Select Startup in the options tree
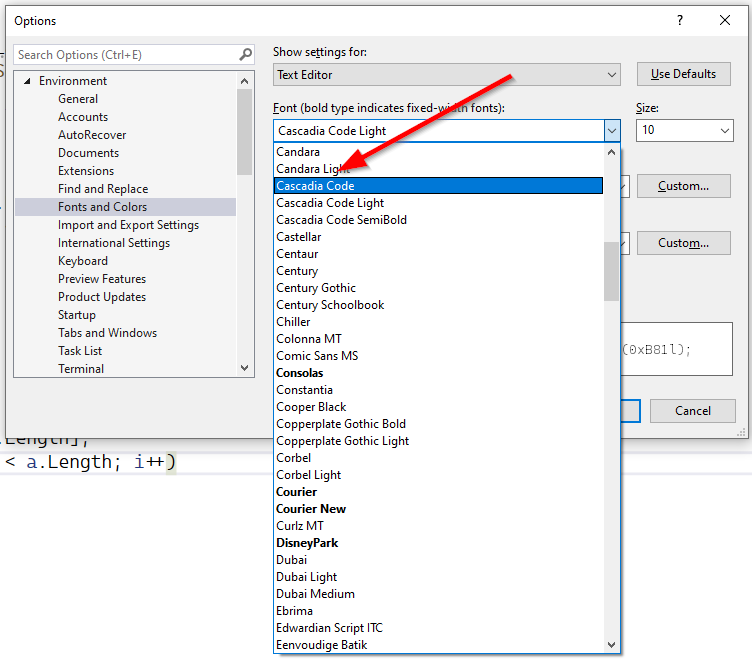The height and width of the screenshot is (662, 752). (77, 315)
